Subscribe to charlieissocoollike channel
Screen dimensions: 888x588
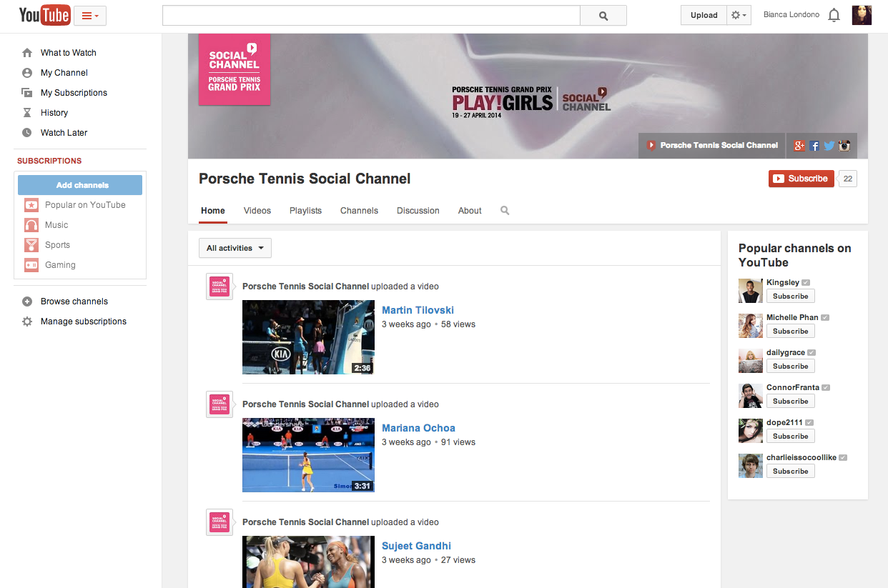pos(790,472)
